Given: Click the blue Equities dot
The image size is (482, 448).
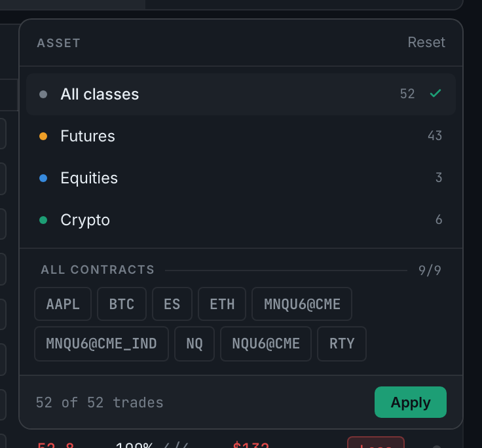Looking at the screenshot, I should pyautogui.click(x=43, y=178).
